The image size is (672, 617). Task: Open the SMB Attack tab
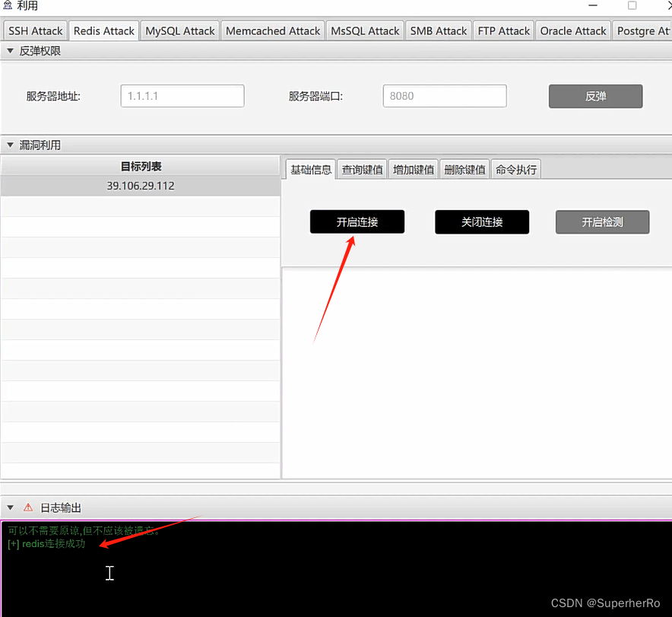[439, 31]
